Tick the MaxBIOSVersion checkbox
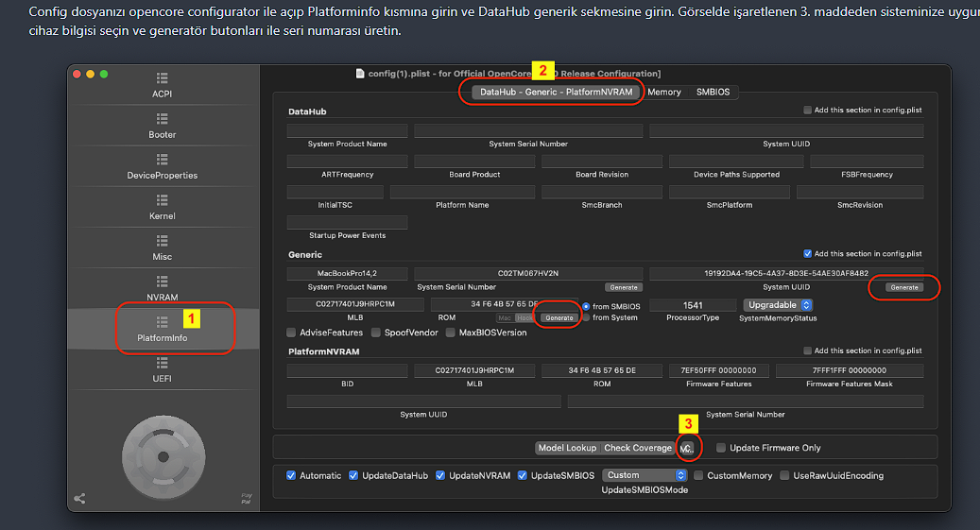Image resolution: width=980 pixels, height=530 pixels. pyautogui.click(x=451, y=333)
